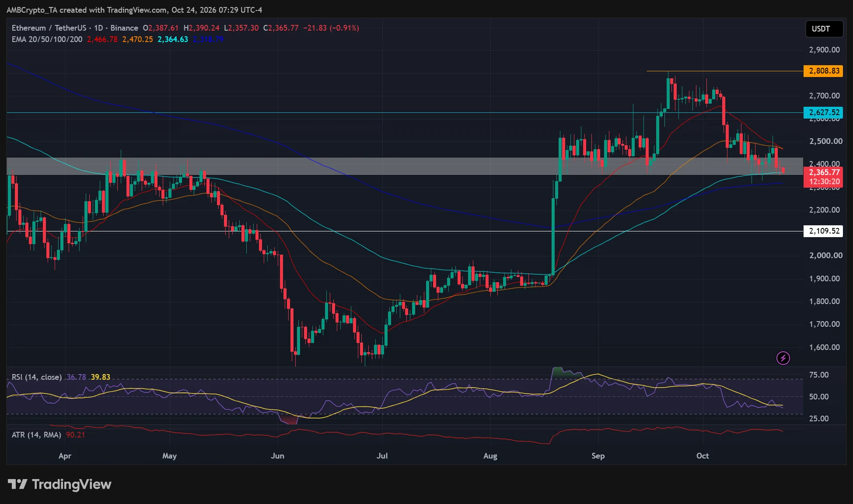The height and width of the screenshot is (504, 853).
Task: Click the orange 2,808.83 price label
Action: [823, 71]
